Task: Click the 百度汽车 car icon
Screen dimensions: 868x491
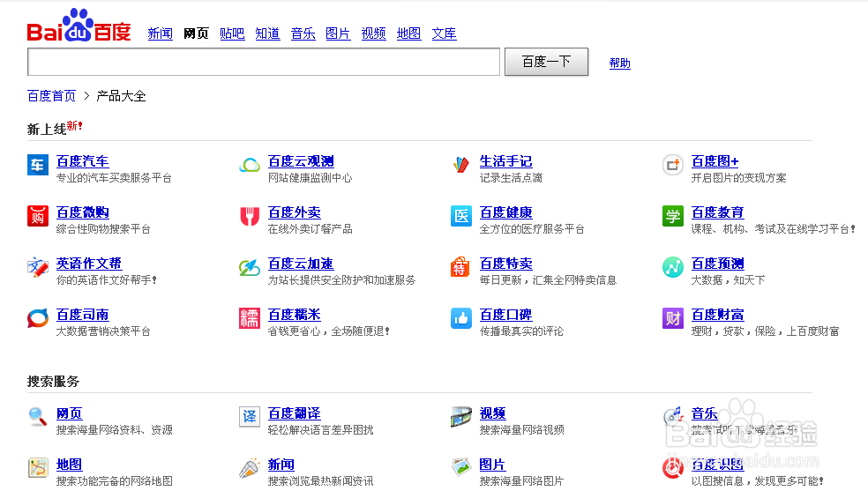Action: [38, 165]
